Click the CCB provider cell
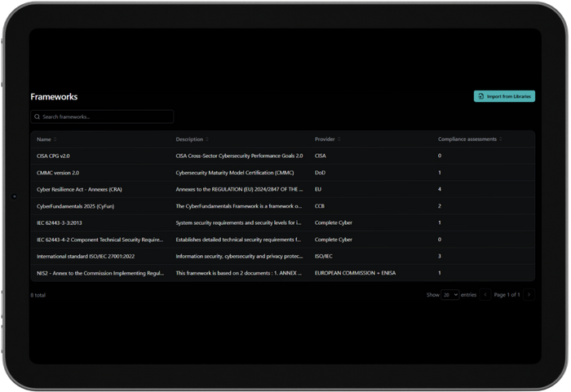 pos(320,206)
